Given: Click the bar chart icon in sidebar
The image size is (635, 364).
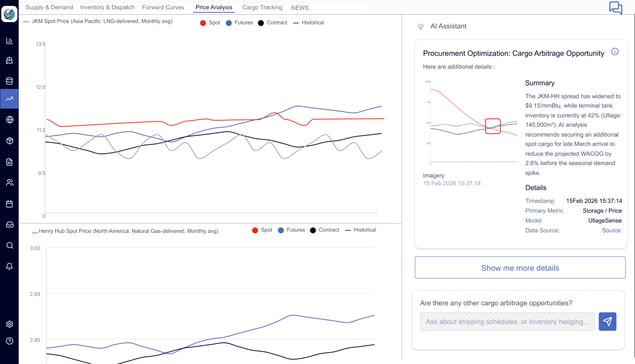Looking at the screenshot, I should tap(9, 41).
